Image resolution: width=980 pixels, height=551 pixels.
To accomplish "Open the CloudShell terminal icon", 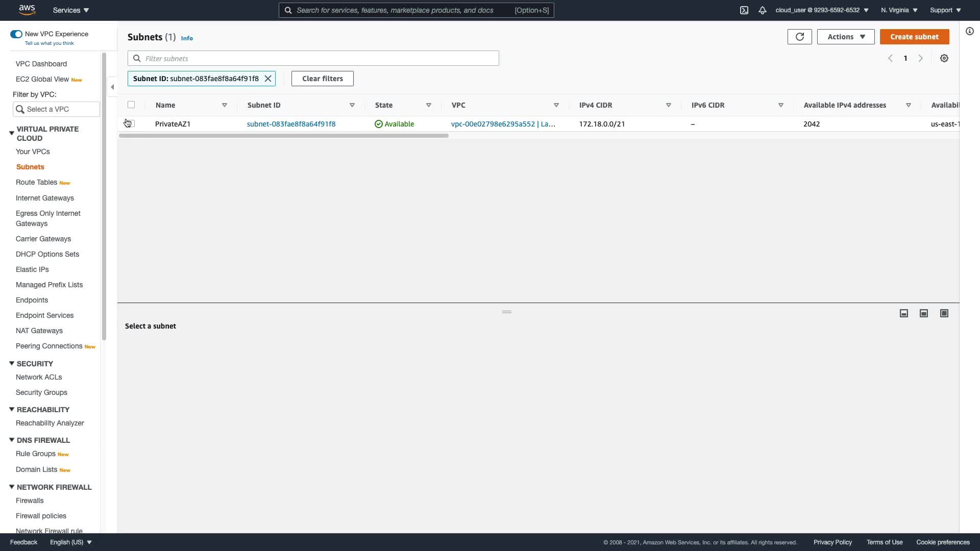I will (x=744, y=10).
